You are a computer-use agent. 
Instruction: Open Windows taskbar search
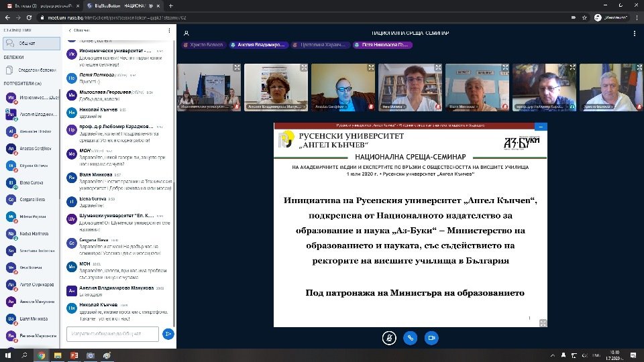[x=24, y=355]
